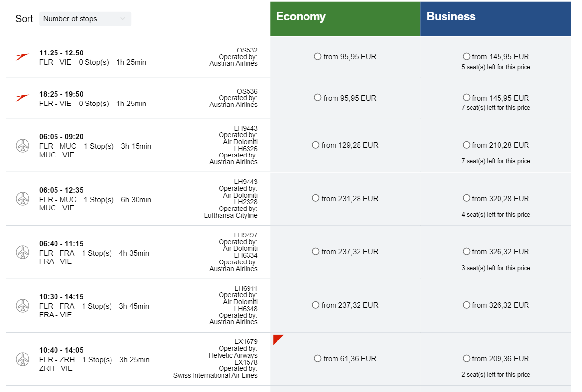This screenshot has width=582, height=392.
Task: Click red corner flag on 61,36 EUR fare
Action: coord(277,339)
